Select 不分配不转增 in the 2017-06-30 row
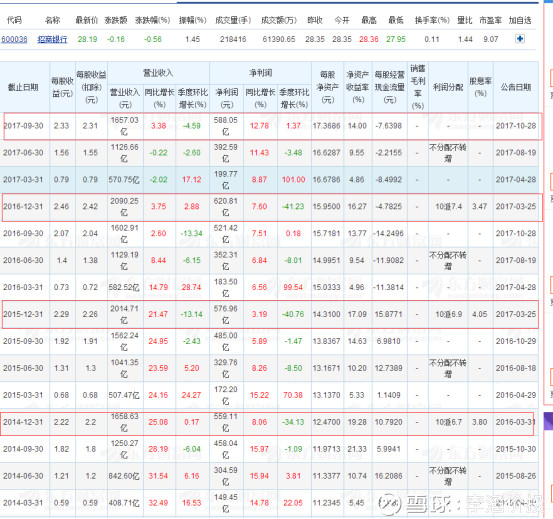The height and width of the screenshot is (519, 553). pos(448,153)
